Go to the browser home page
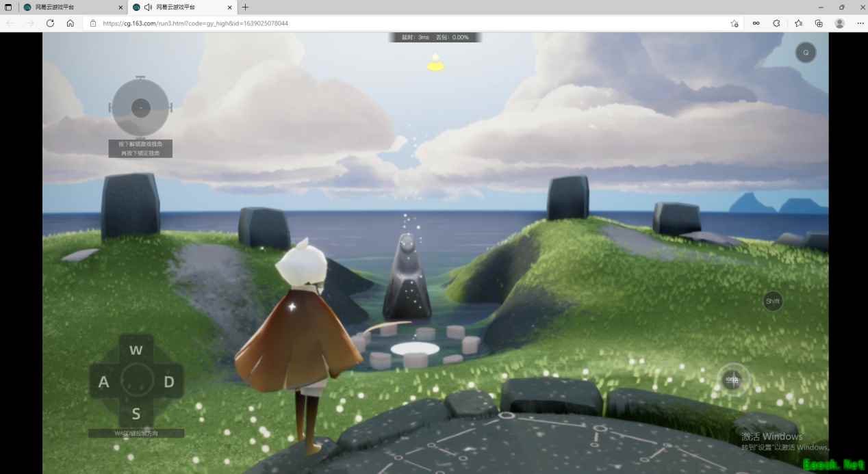Screen dimensions: 868x474 click(71, 23)
